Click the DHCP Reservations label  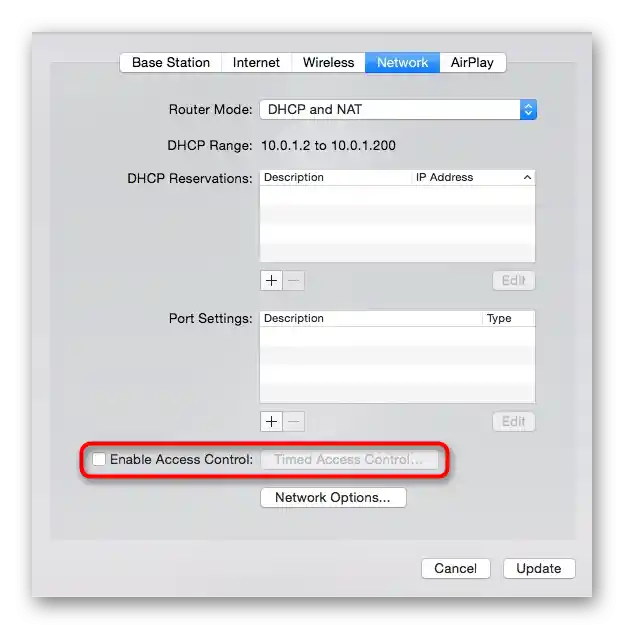(x=190, y=178)
